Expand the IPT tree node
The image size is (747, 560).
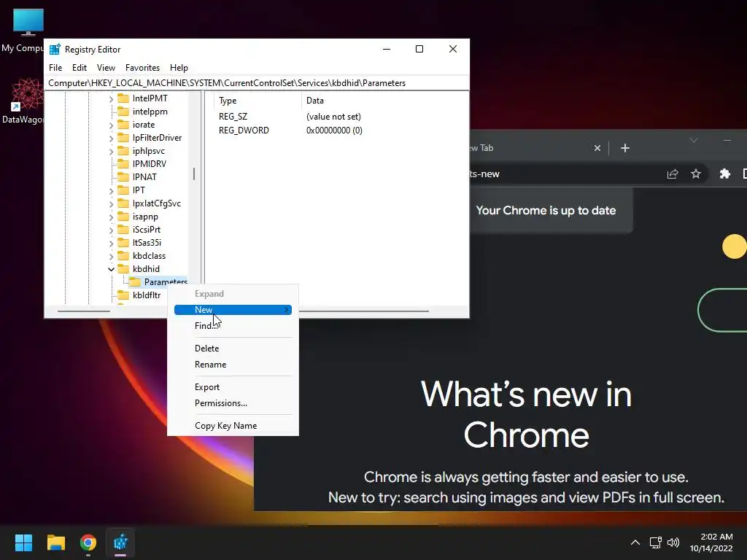tap(111, 191)
